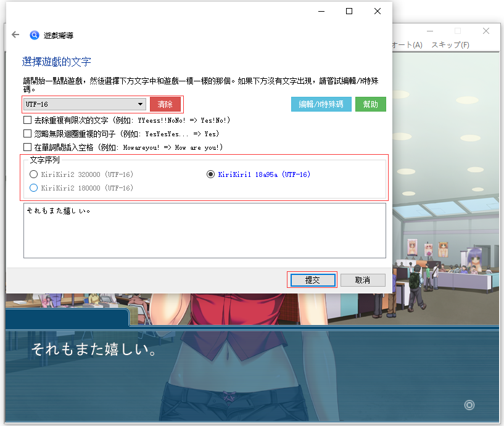Click the game dialogue text それもまた嬉しい。

94,349
